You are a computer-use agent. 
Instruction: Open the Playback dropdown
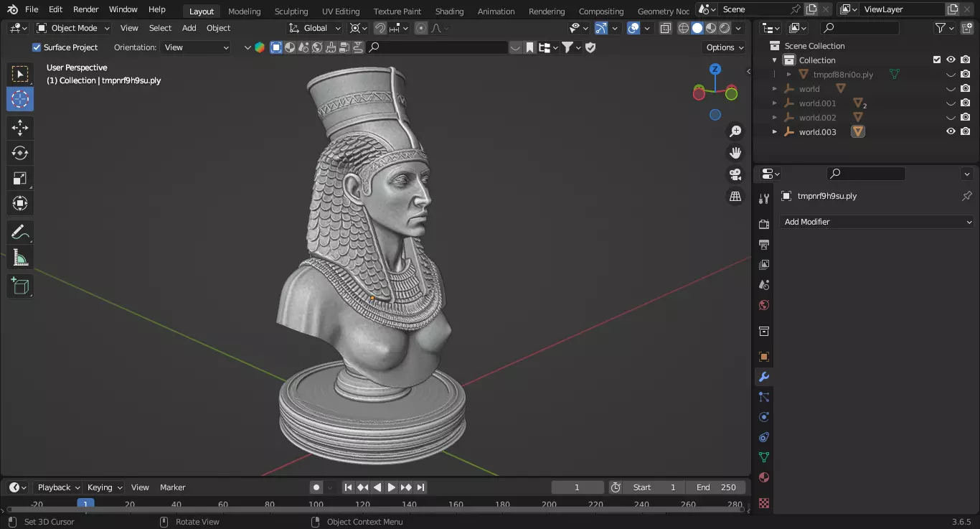pyautogui.click(x=58, y=487)
